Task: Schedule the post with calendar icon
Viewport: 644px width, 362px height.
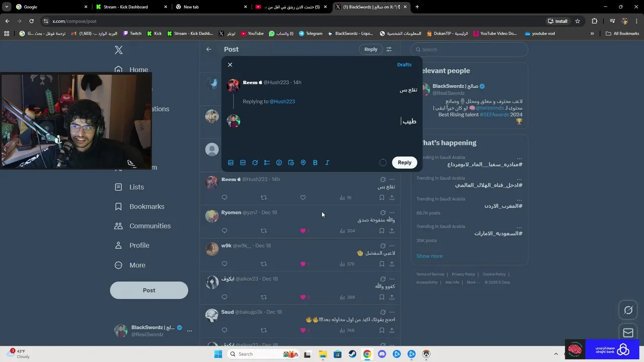Action: (x=291, y=162)
